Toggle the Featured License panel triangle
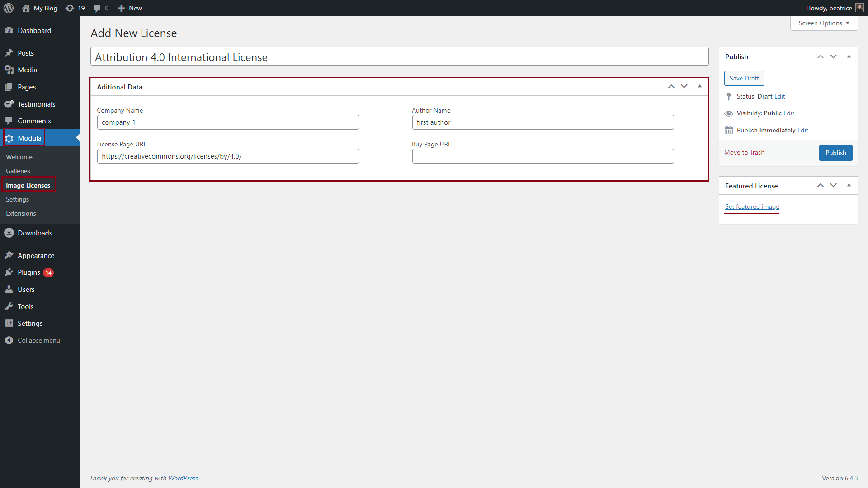Screen dimensions: 868x488 pos(849,185)
